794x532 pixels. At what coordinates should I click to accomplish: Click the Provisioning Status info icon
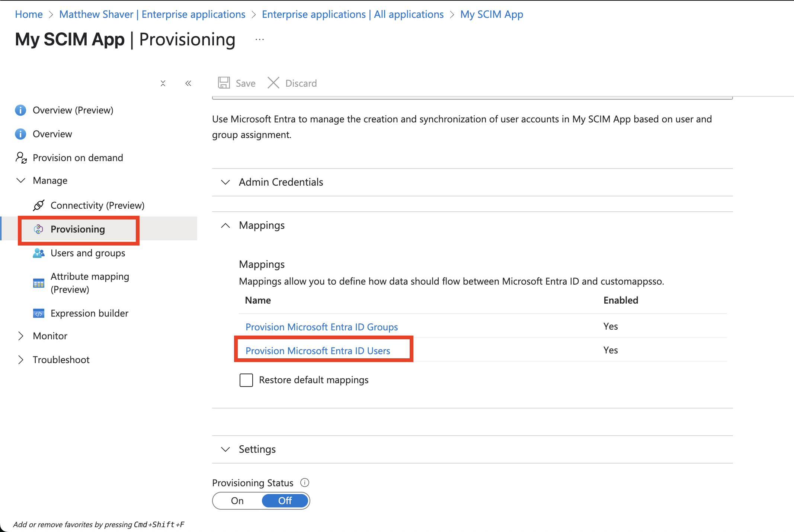pos(304,483)
